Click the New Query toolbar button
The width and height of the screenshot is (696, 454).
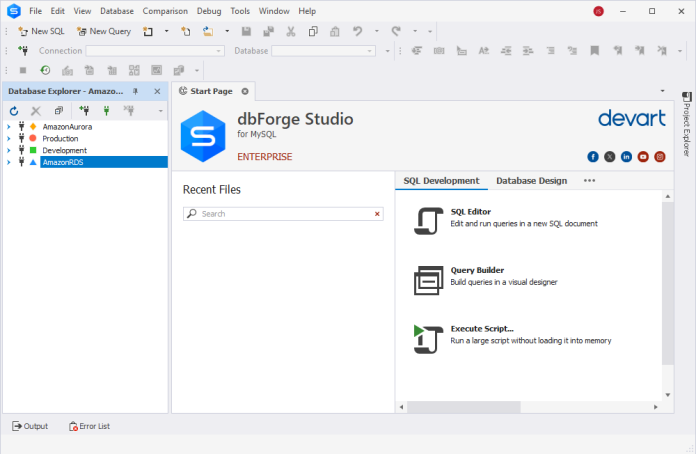103,31
